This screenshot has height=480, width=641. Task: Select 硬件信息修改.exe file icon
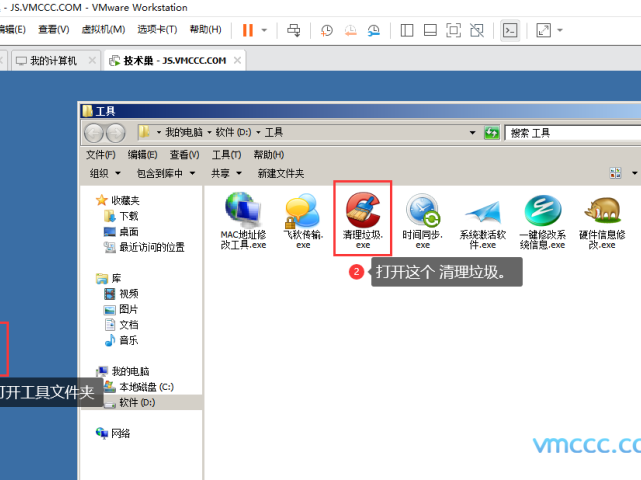(x=602, y=221)
